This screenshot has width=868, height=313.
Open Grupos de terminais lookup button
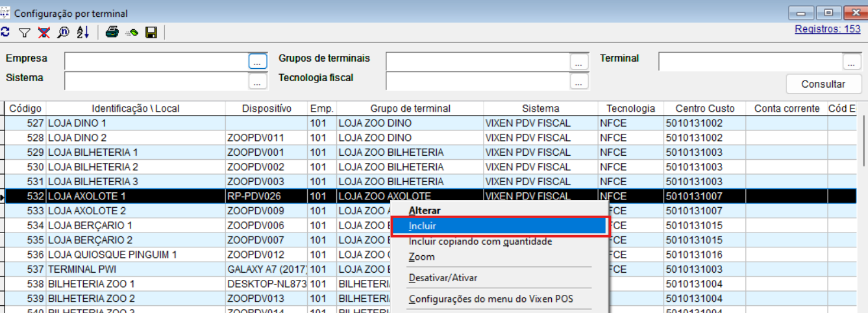[x=579, y=62]
